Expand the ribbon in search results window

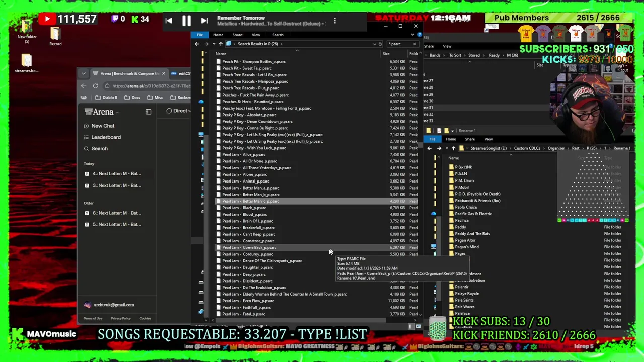pyautogui.click(x=413, y=35)
